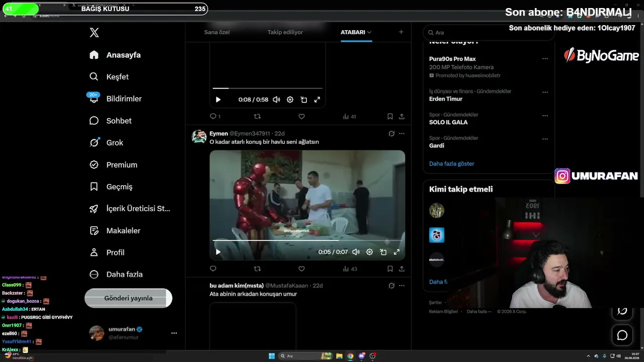Repost the post with 41 views
This screenshot has width=644, height=362.
pyautogui.click(x=257, y=116)
